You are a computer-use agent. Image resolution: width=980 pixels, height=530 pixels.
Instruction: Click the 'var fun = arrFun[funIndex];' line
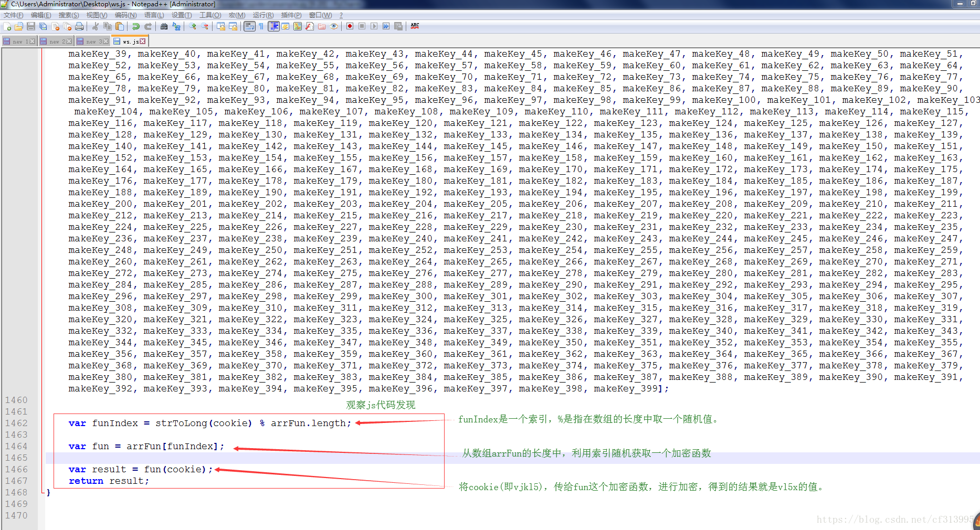click(x=146, y=446)
